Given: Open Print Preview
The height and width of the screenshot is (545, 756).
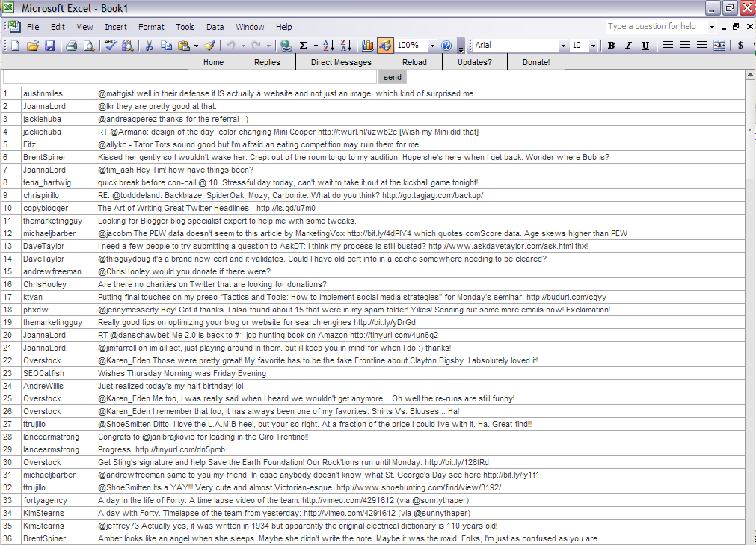Looking at the screenshot, I should tap(89, 46).
